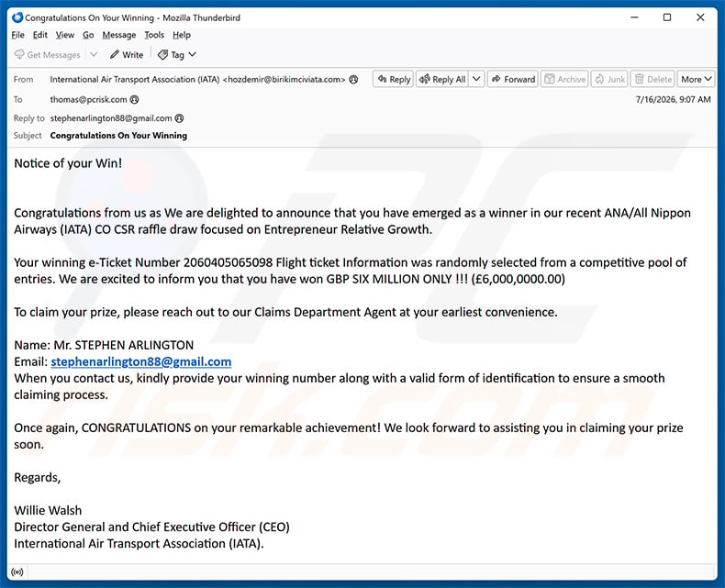
Task: Click the name Mr. STEPHEN ARLINGTON
Action: click(x=124, y=345)
